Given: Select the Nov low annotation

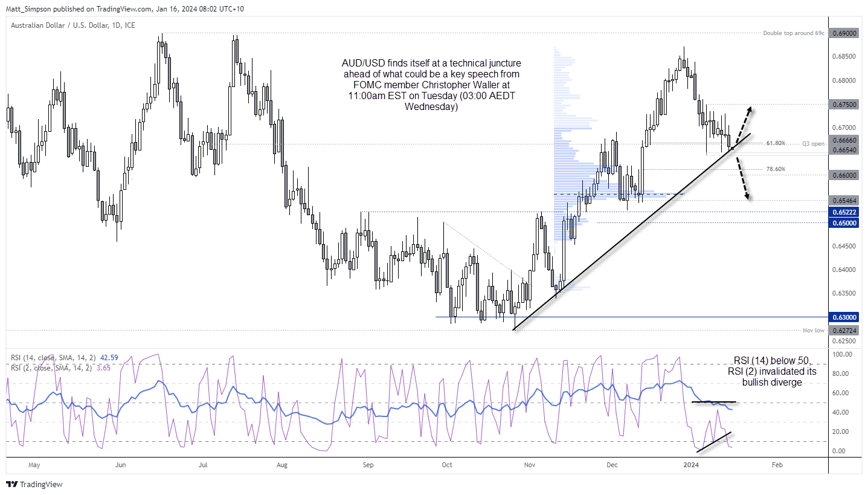Looking at the screenshot, I should pos(814,331).
